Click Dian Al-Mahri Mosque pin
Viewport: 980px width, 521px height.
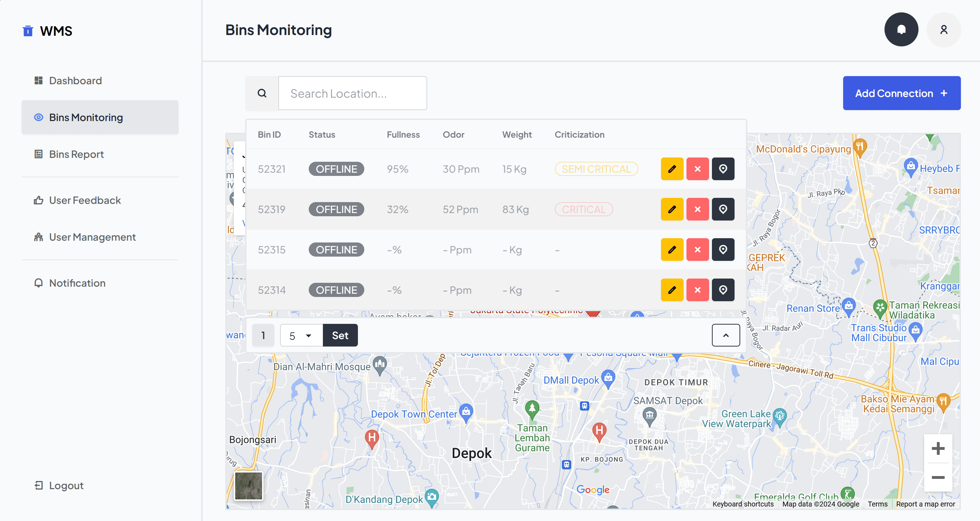(380, 366)
